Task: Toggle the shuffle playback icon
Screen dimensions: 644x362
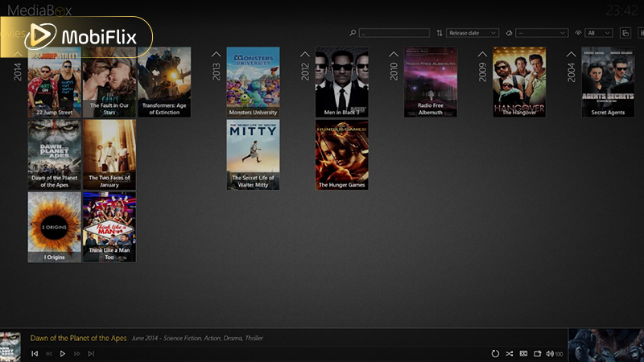Action: tap(510, 353)
